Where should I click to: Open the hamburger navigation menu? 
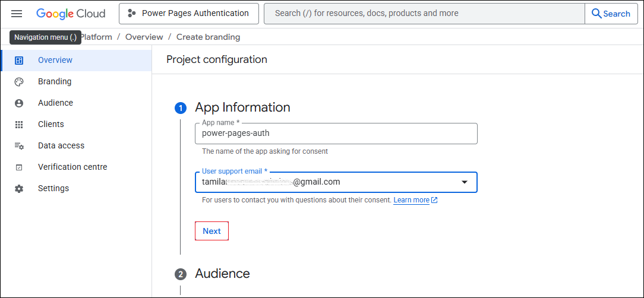tap(17, 14)
